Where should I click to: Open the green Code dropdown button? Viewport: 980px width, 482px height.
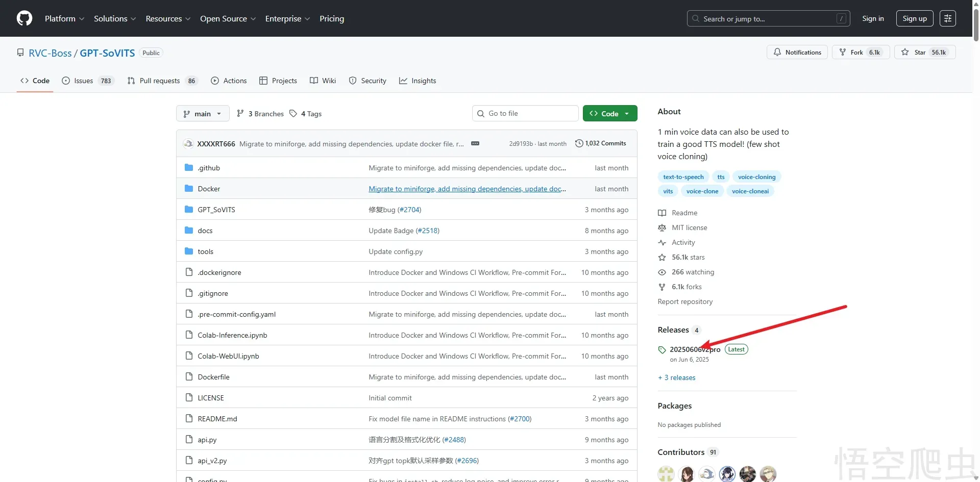(x=609, y=113)
